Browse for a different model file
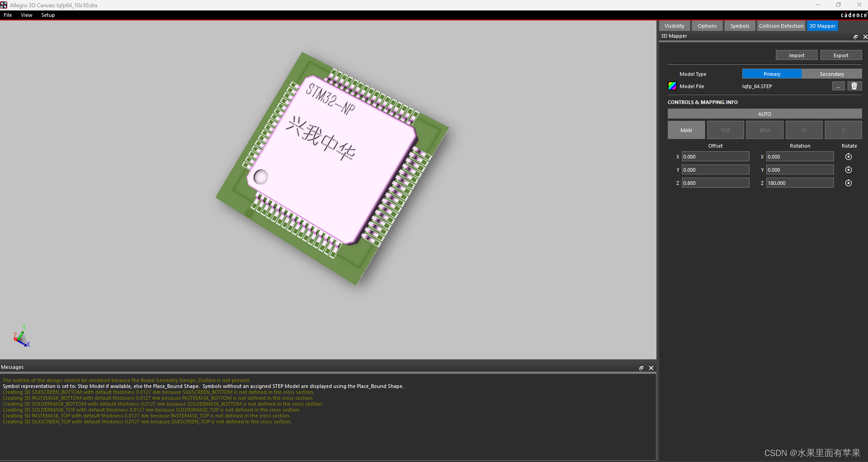Image resolution: width=868 pixels, height=462 pixels. [838, 86]
